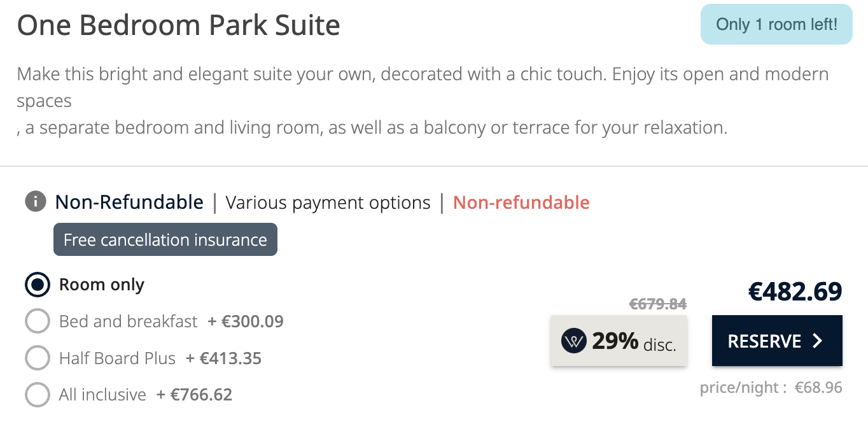
Task: Click the Only 1 room left! badge
Action: [x=776, y=25]
